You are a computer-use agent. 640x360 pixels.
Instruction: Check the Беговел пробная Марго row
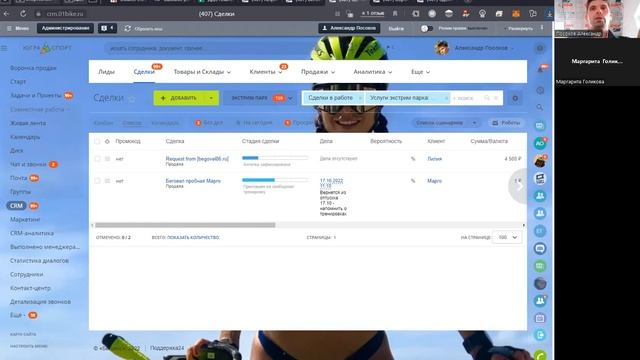click(x=97, y=181)
